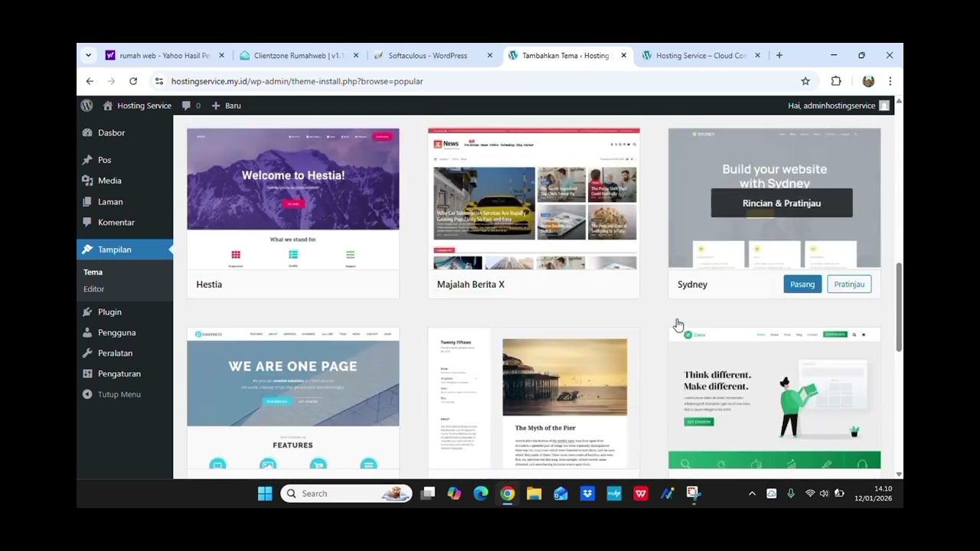Click the taskbar Search box
980x551 pixels.
[x=346, y=494]
